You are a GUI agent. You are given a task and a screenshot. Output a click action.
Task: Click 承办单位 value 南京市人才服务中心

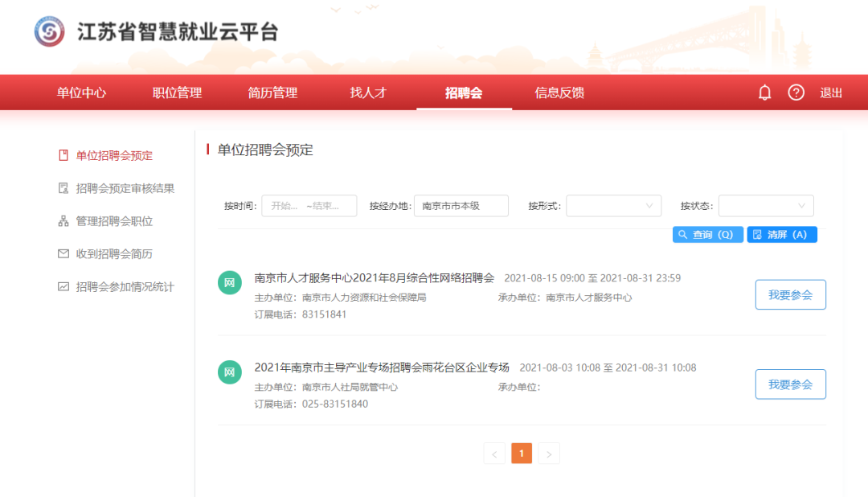(589, 298)
